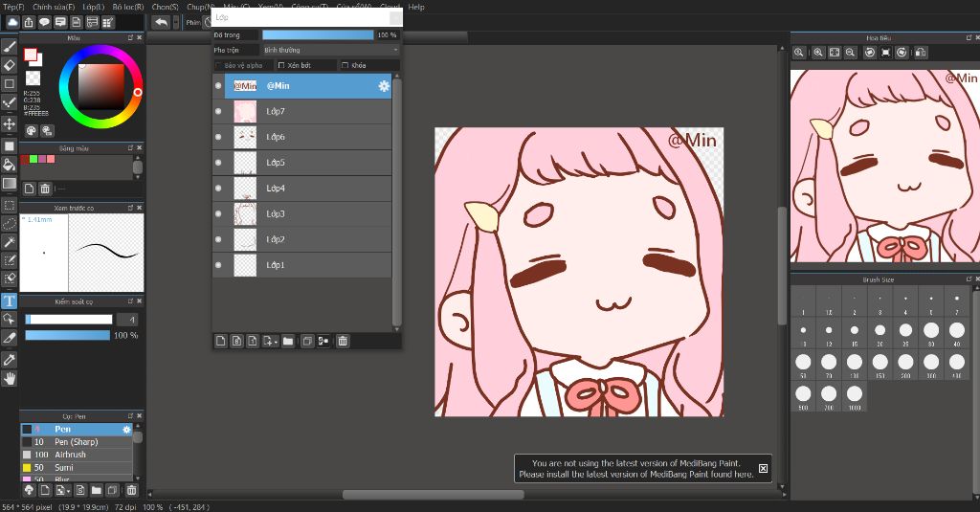Zoom in on the navigator preview
The height and width of the screenshot is (512, 980).
818,53
